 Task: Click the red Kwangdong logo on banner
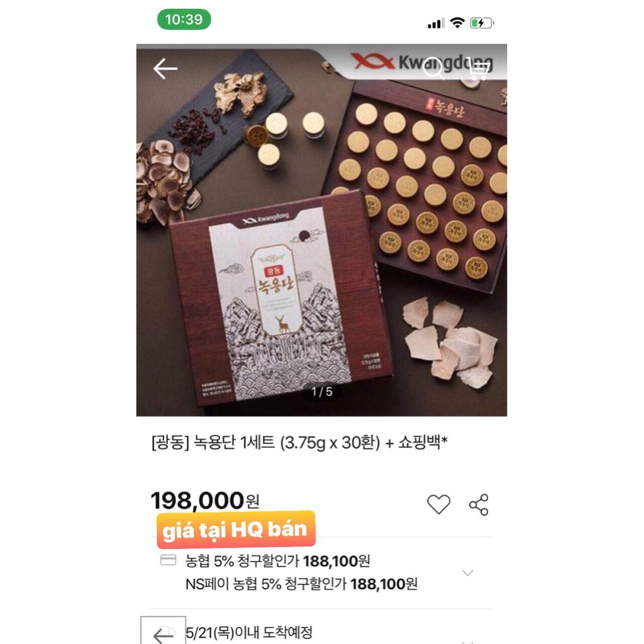coord(372,62)
